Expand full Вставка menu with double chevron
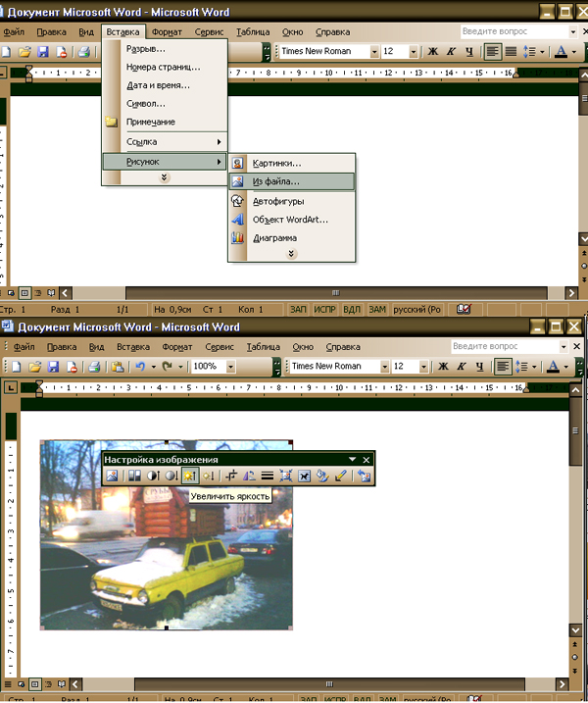Viewport: 588px width, 703px height. 164,177
